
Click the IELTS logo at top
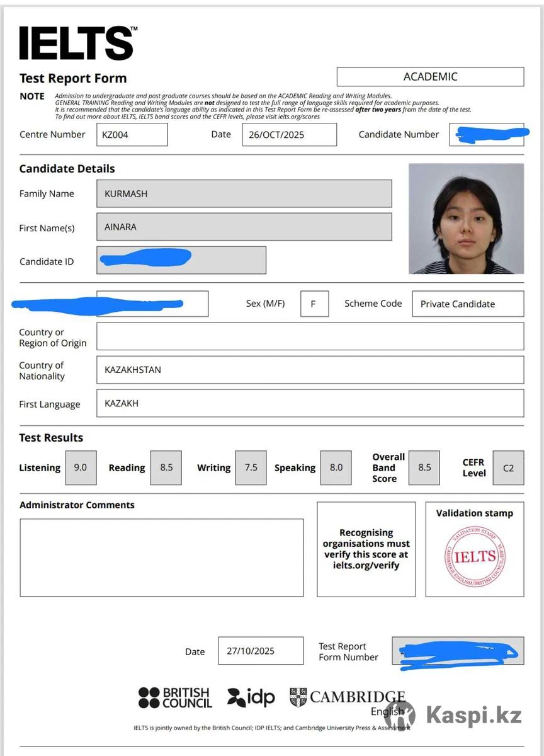[x=78, y=43]
